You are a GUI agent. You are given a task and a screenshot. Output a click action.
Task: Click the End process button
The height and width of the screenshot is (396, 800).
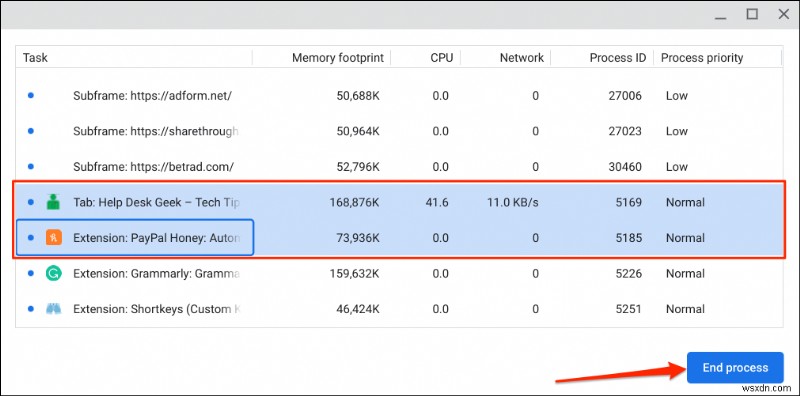coord(735,367)
